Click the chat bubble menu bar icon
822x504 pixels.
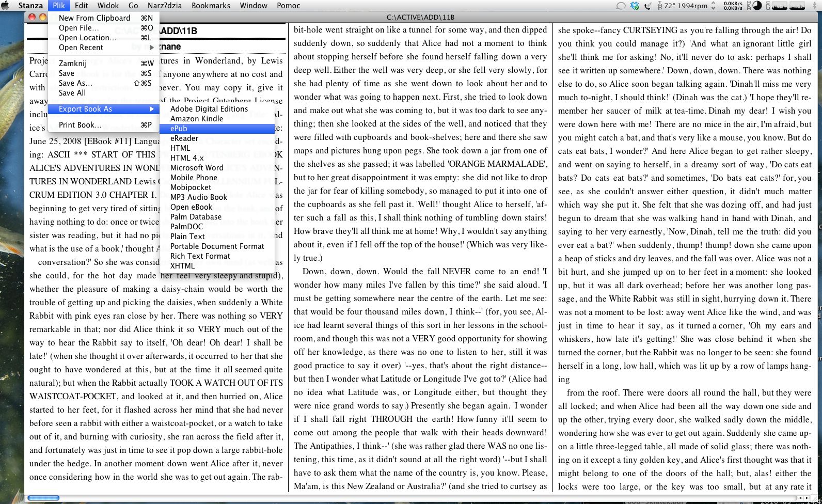(621, 6)
